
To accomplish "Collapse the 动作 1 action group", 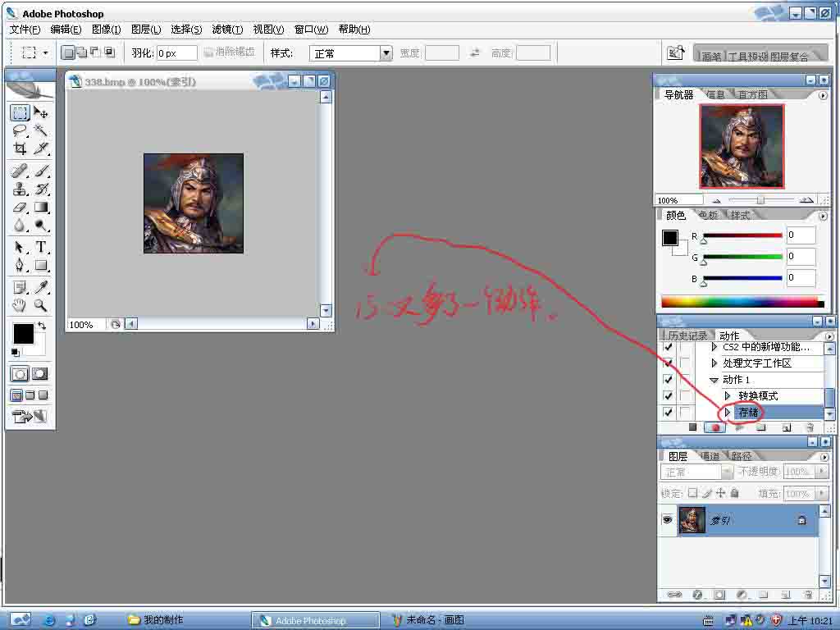I will pos(714,380).
